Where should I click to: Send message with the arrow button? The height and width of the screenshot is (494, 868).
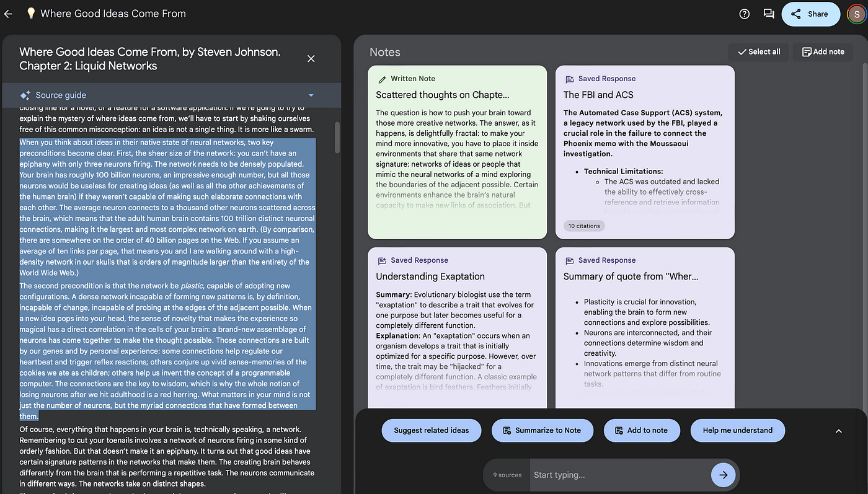pos(723,475)
